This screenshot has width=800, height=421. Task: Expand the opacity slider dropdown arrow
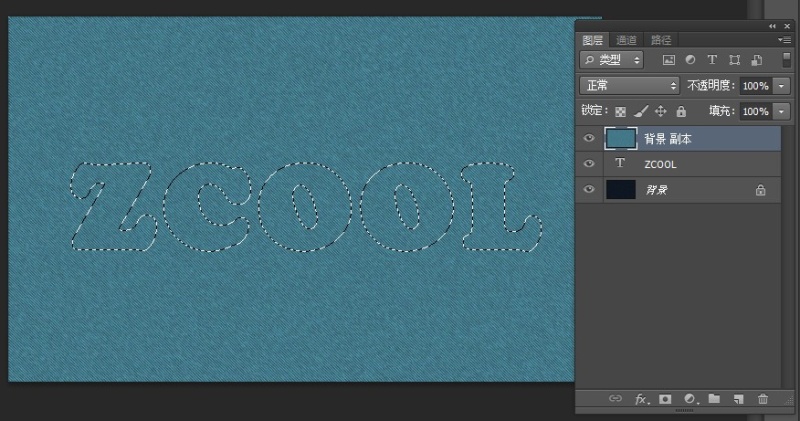point(781,86)
